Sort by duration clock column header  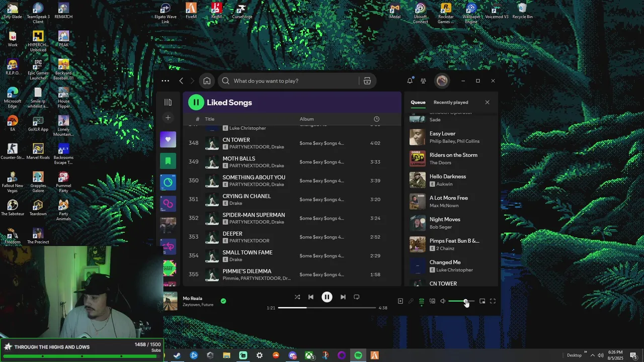[376, 119]
